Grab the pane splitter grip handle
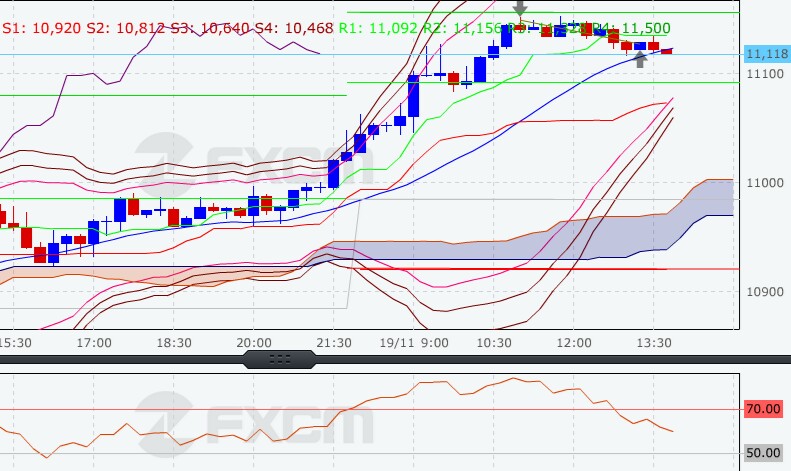This screenshot has width=791, height=471. click(280, 360)
